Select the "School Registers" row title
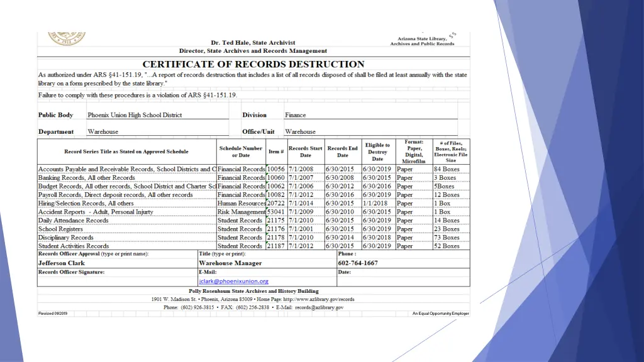The width and height of the screenshot is (644, 362). [60, 229]
